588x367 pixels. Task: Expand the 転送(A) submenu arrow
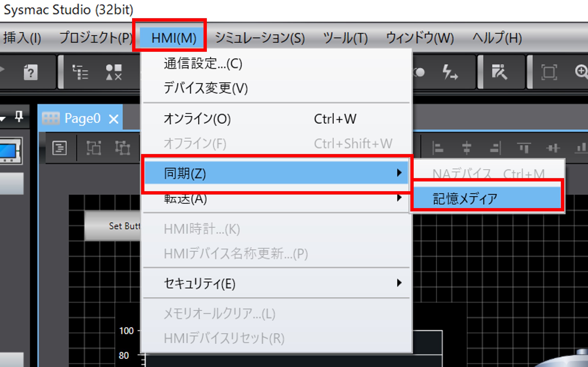399,198
